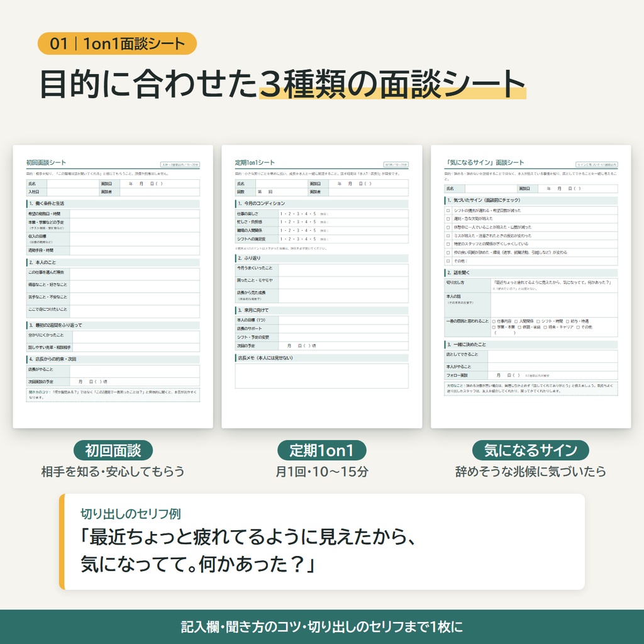Click the 職場の人間関係 rating row
The width and height of the screenshot is (644, 644).
[321, 230]
